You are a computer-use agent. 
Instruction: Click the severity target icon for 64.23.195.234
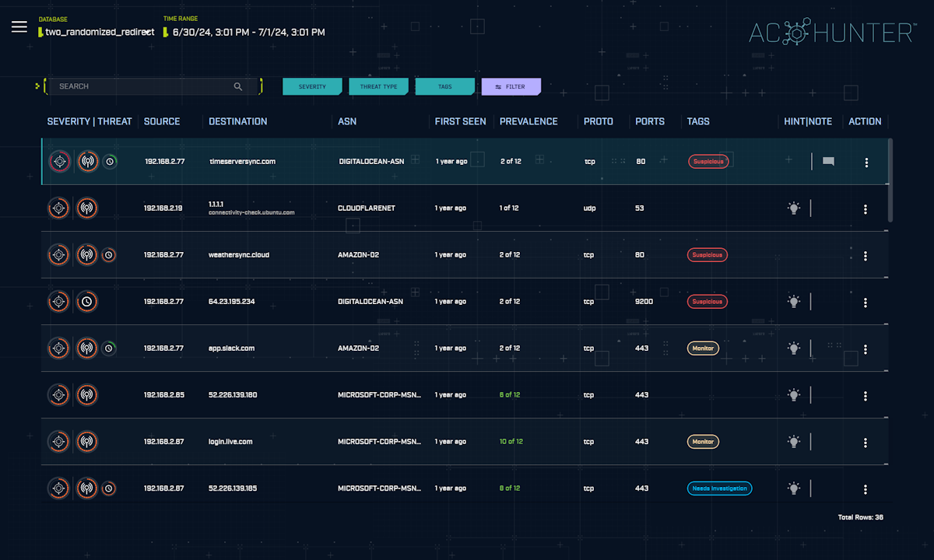coord(58,302)
